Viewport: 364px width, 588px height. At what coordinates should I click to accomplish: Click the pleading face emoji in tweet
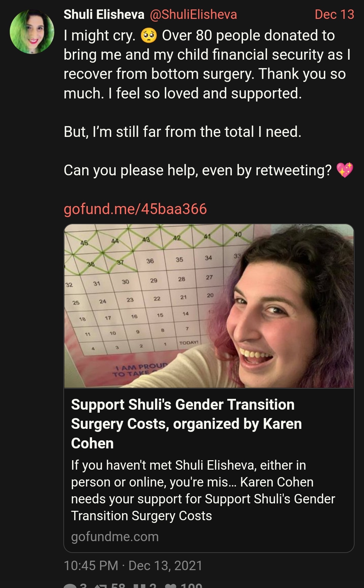click(149, 36)
